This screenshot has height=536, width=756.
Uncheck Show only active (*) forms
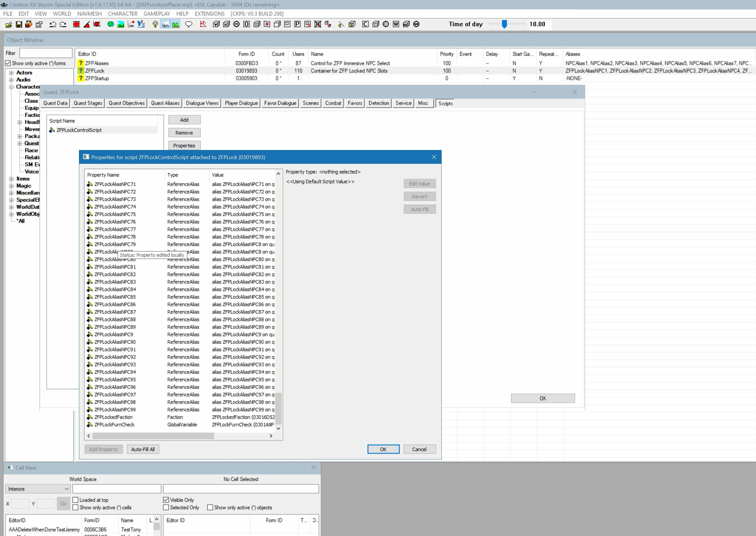8,63
